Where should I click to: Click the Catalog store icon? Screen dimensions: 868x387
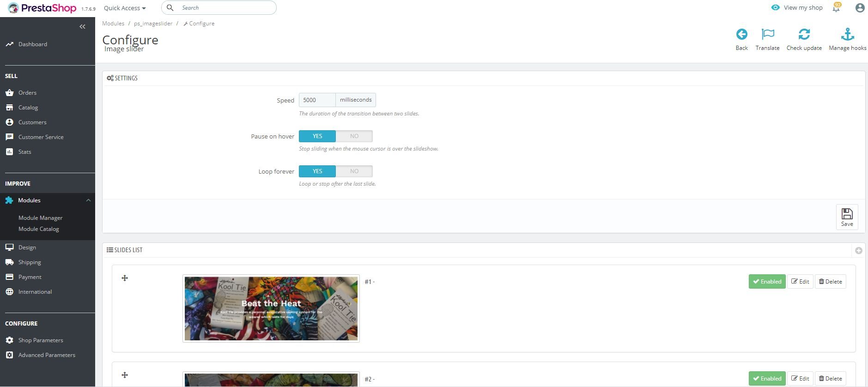[9, 108]
